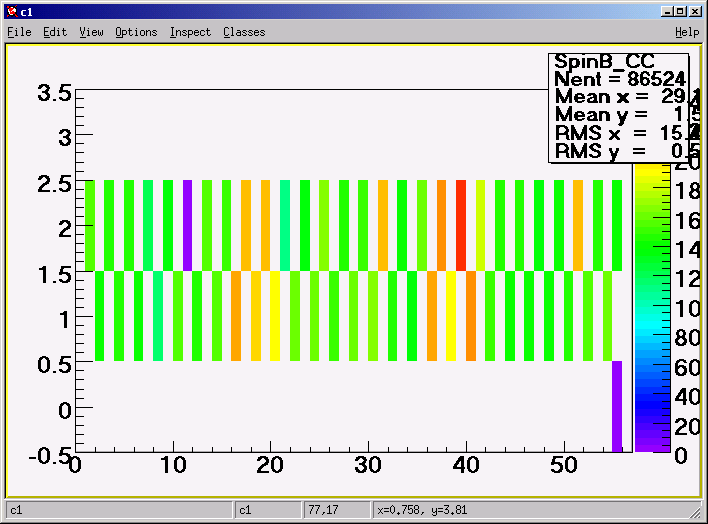Screen dimensions: 708x524
Task: Open the File menu
Action: tap(19, 32)
